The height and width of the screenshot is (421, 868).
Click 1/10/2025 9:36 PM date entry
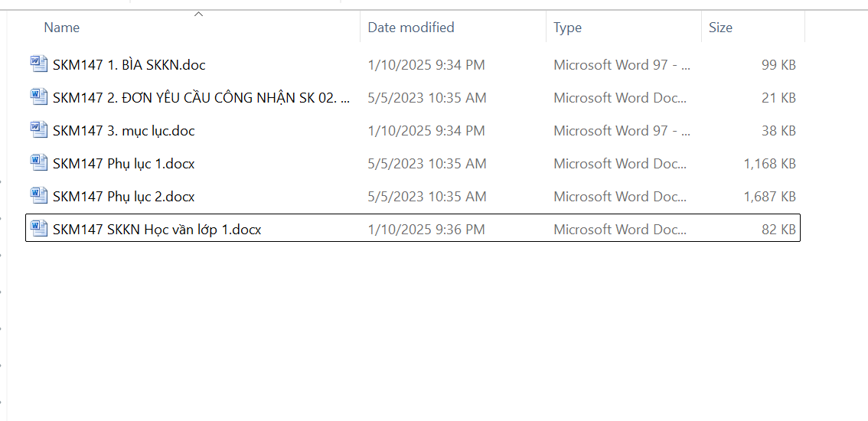tap(426, 229)
